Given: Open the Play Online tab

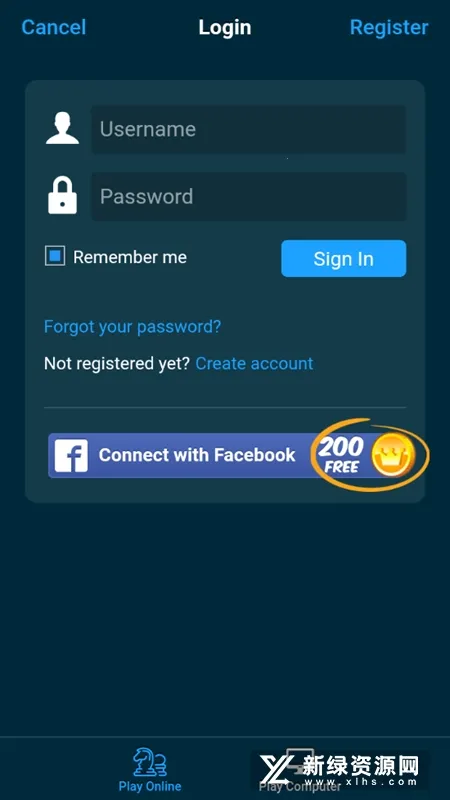Looking at the screenshot, I should tap(150, 769).
